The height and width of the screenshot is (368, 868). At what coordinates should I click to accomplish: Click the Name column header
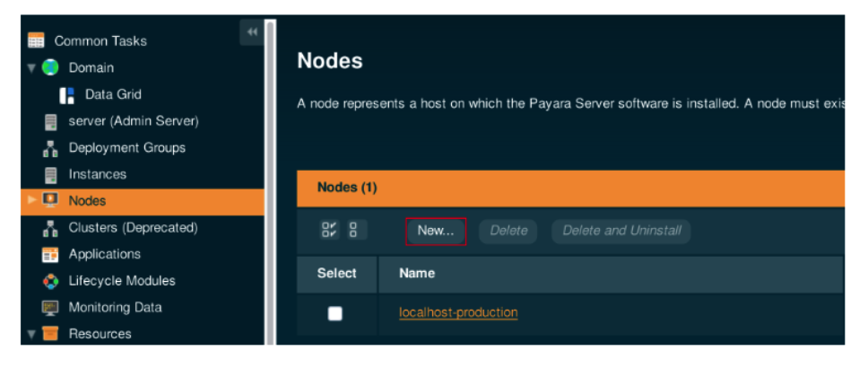(x=417, y=273)
